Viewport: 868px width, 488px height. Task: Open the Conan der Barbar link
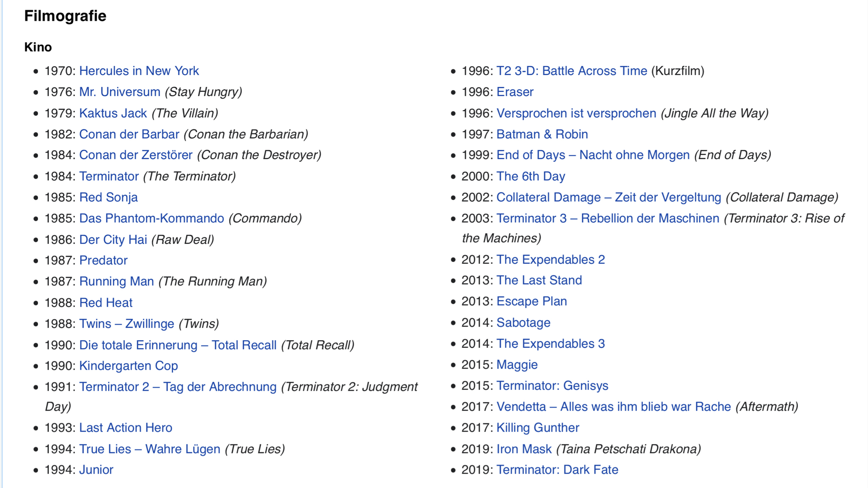tap(129, 134)
